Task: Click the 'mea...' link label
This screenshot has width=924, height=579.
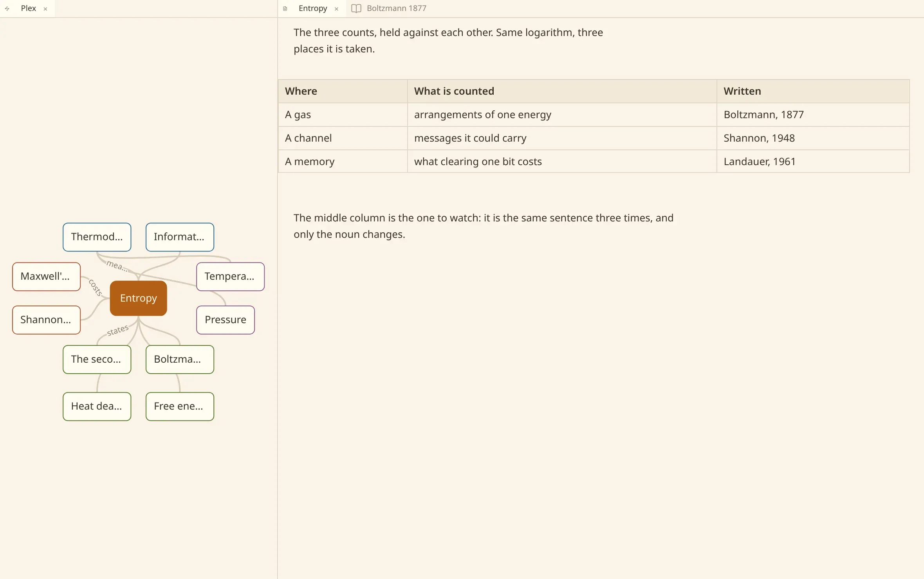Action: coord(117,266)
